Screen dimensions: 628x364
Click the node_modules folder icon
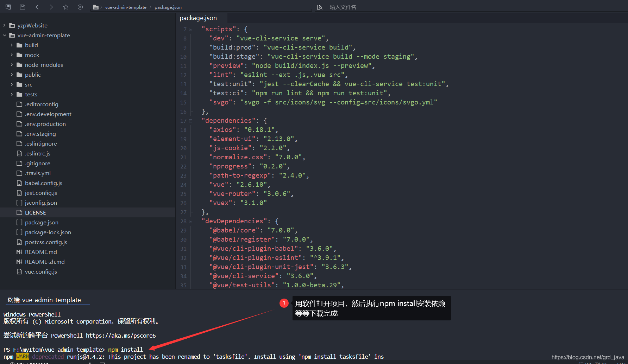point(19,65)
